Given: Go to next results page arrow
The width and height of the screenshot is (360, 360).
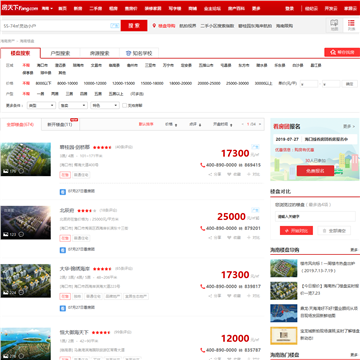Looking at the screenshot, I should pos(260,124).
